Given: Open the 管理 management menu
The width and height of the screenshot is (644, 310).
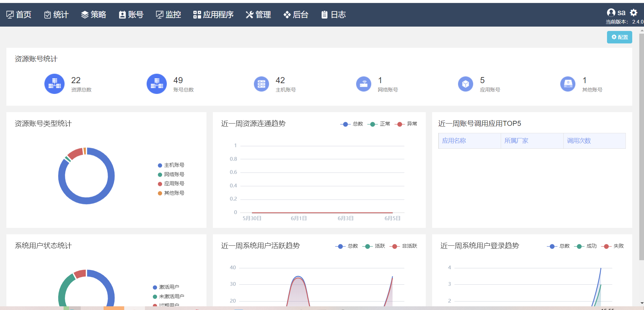Looking at the screenshot, I should pos(258,14).
